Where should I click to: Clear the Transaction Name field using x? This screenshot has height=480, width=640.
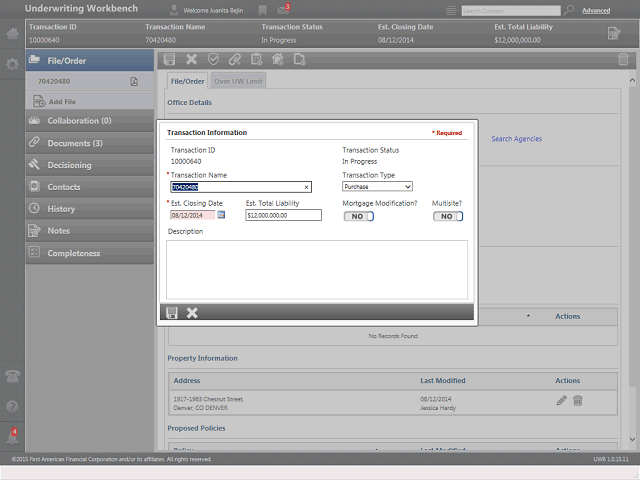click(306, 187)
